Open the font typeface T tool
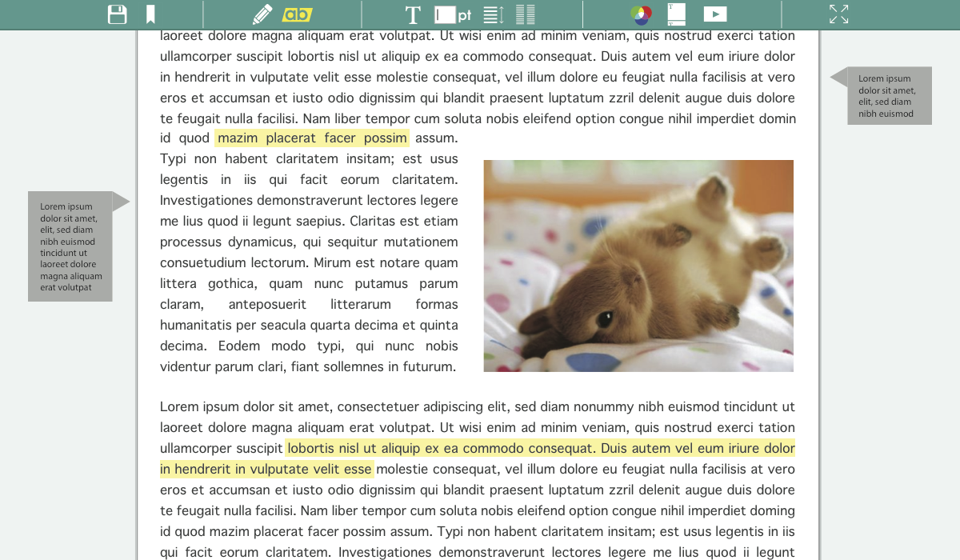Viewport: 960px width, 560px height. point(413,15)
